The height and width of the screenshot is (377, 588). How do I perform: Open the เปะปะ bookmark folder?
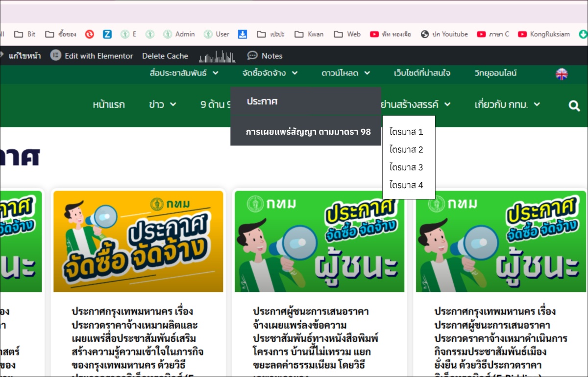271,34
